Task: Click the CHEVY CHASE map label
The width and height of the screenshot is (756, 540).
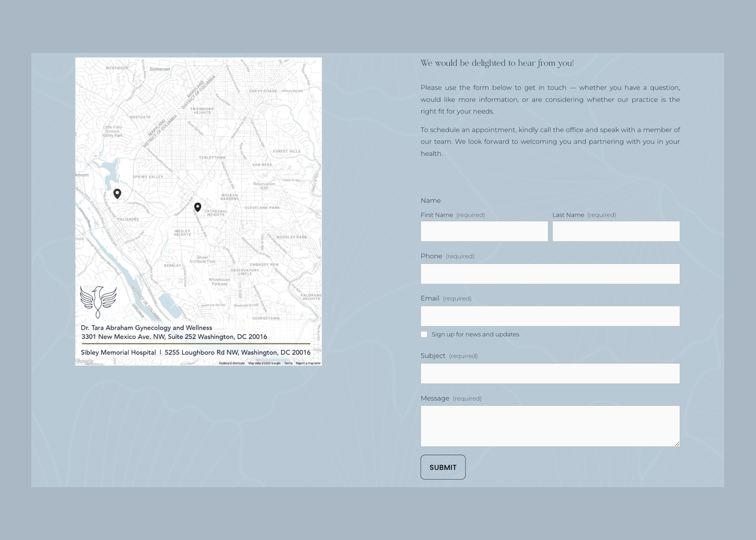Action: click(263, 91)
